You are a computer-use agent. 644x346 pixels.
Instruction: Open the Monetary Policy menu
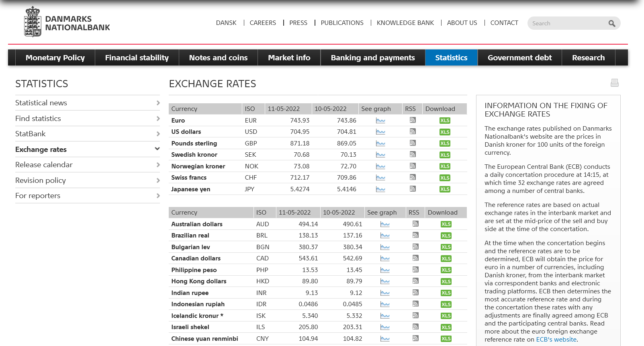(x=55, y=57)
